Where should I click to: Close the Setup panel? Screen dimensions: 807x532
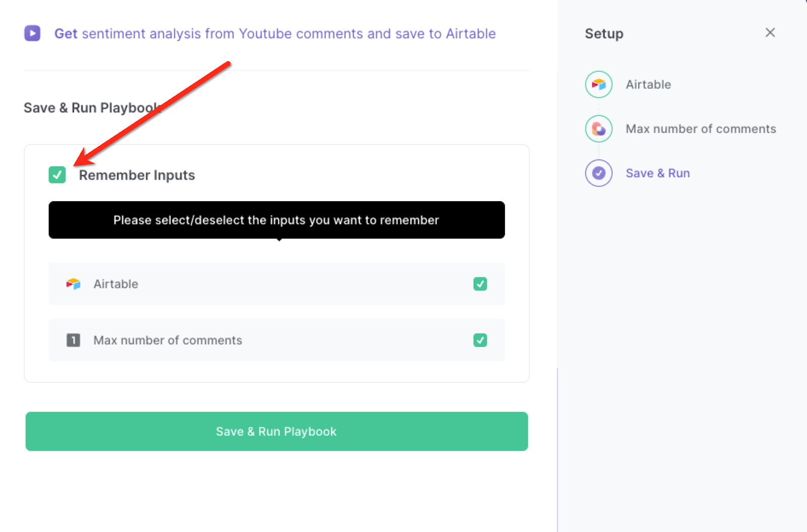(x=770, y=32)
